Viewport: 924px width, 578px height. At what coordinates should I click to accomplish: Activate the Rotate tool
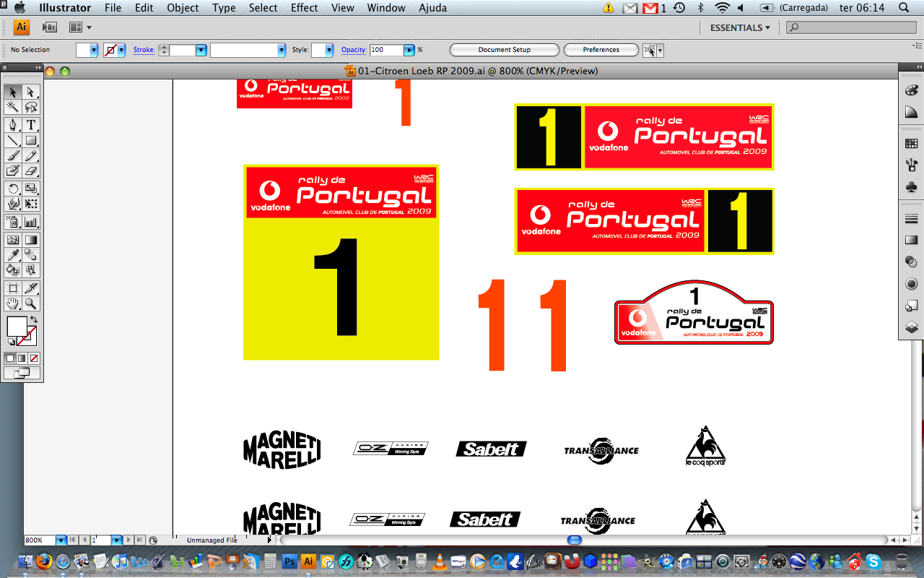pos(13,189)
